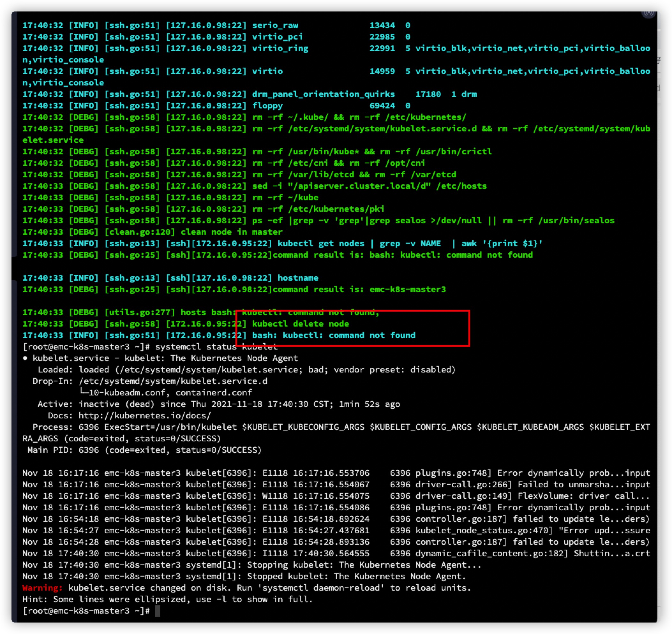Click the sed '/apiserver.cluster.local/d' command
672x634 pixels.
coord(369,186)
